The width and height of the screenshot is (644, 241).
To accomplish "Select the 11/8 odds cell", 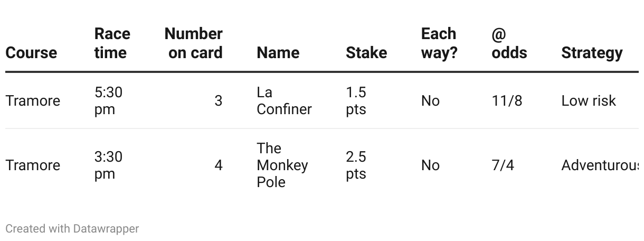I will (x=507, y=101).
